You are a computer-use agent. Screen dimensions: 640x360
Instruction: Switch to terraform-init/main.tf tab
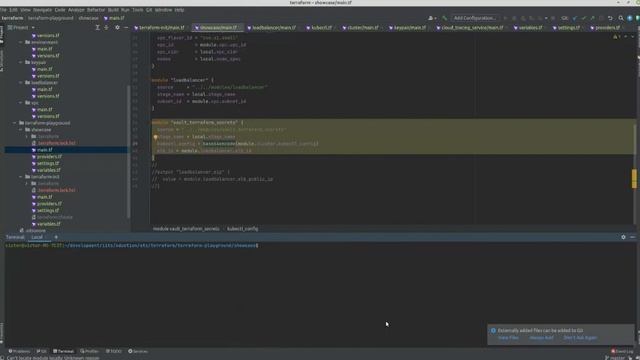tap(160, 28)
